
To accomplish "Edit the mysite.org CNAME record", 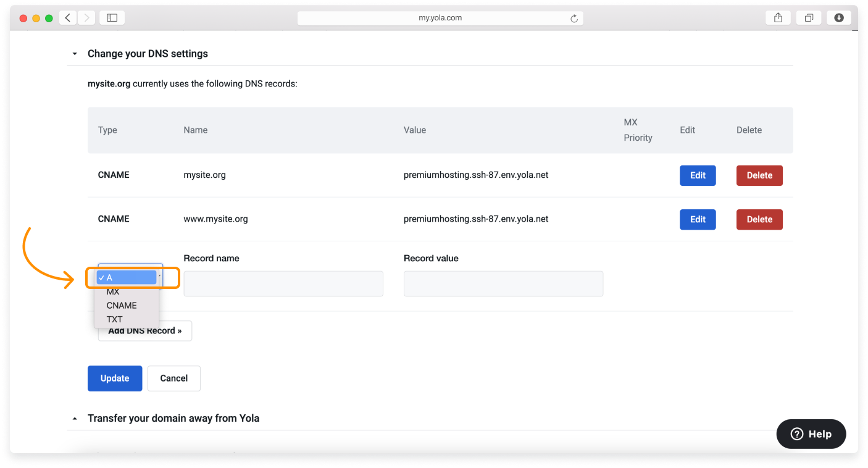I will tap(698, 175).
